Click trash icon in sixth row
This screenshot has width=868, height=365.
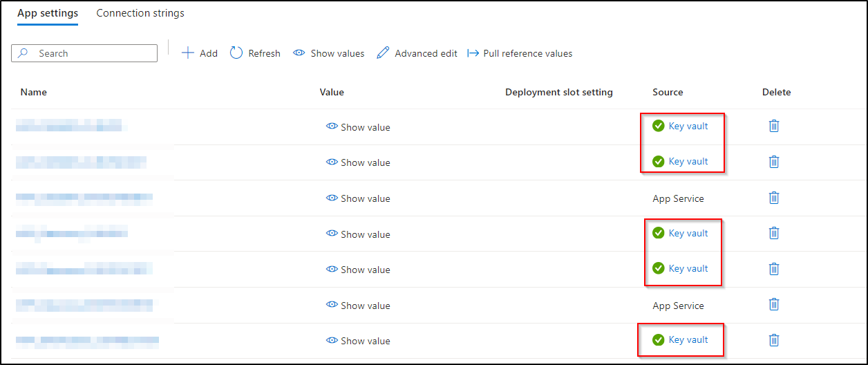click(774, 304)
